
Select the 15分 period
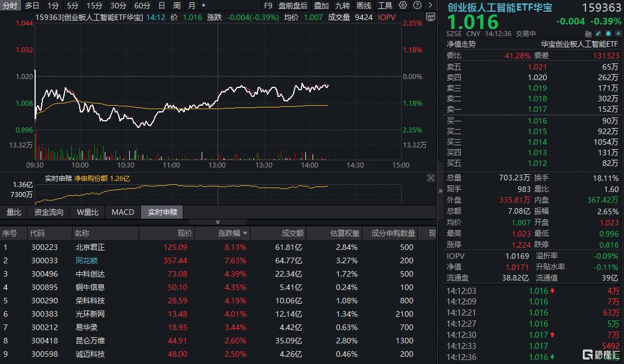coord(94,6)
